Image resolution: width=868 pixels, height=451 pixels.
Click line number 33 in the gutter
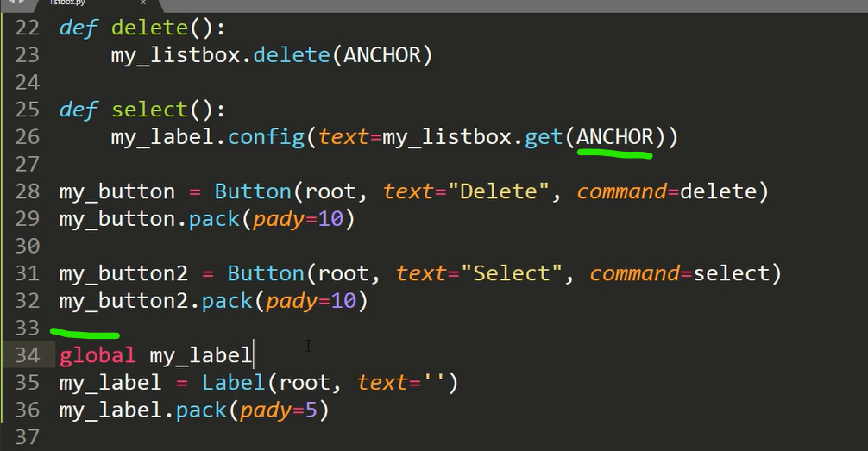[28, 328]
